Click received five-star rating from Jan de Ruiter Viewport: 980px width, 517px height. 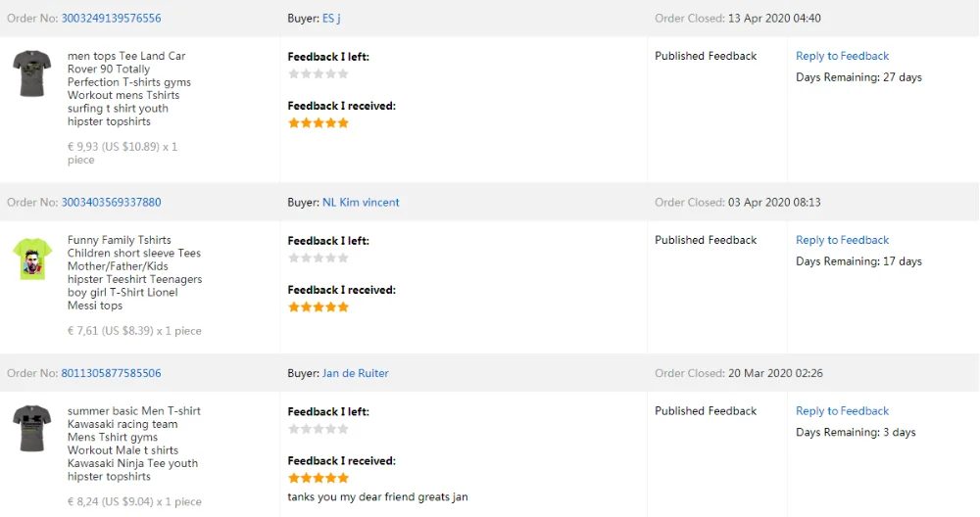(318, 478)
